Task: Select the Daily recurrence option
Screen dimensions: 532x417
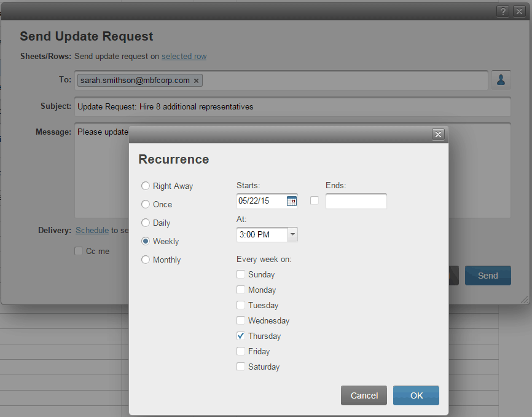Action: [x=146, y=223]
